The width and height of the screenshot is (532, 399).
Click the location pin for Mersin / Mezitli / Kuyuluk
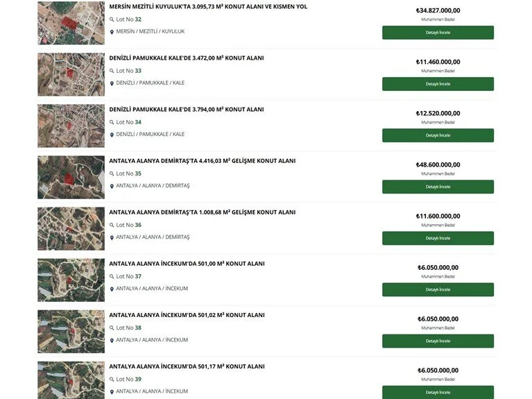coord(112,32)
